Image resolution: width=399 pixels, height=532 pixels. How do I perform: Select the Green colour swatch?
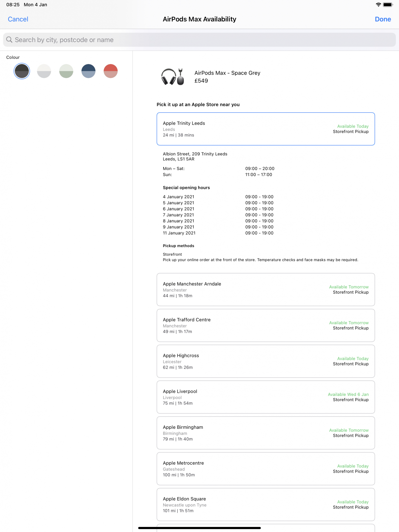pyautogui.click(x=66, y=71)
